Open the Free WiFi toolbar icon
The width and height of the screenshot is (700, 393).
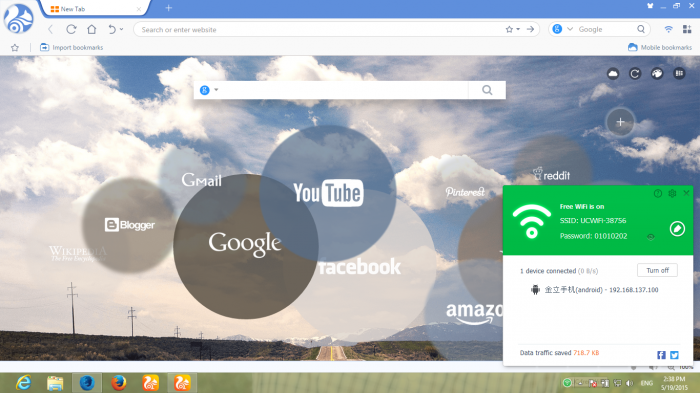pos(668,29)
